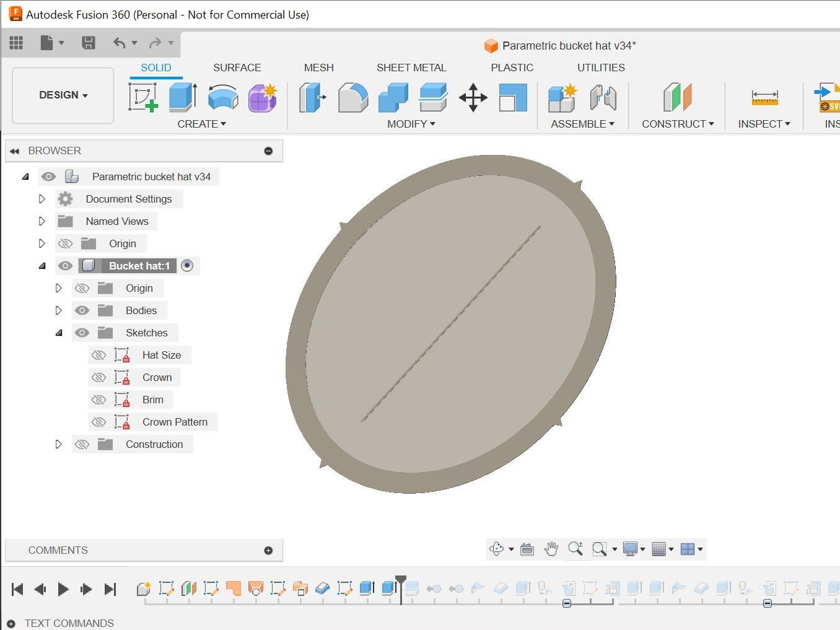840x630 pixels.
Task: Hide the Bodies folder
Action: tap(82, 310)
